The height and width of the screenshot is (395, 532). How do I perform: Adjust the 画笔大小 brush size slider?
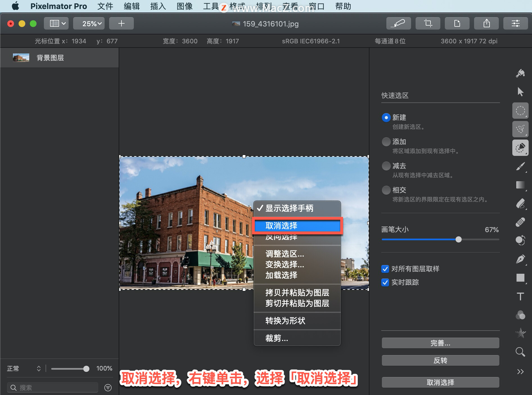458,239
